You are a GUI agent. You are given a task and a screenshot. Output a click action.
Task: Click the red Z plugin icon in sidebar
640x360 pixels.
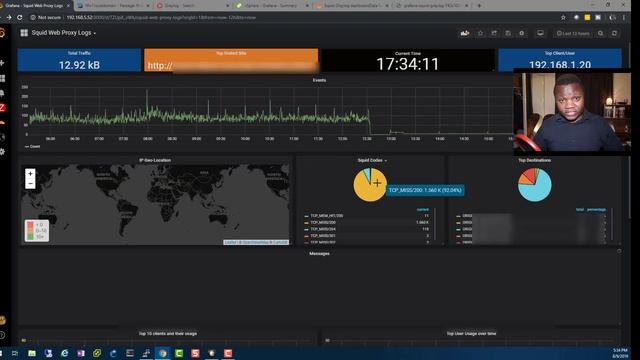click(2, 108)
